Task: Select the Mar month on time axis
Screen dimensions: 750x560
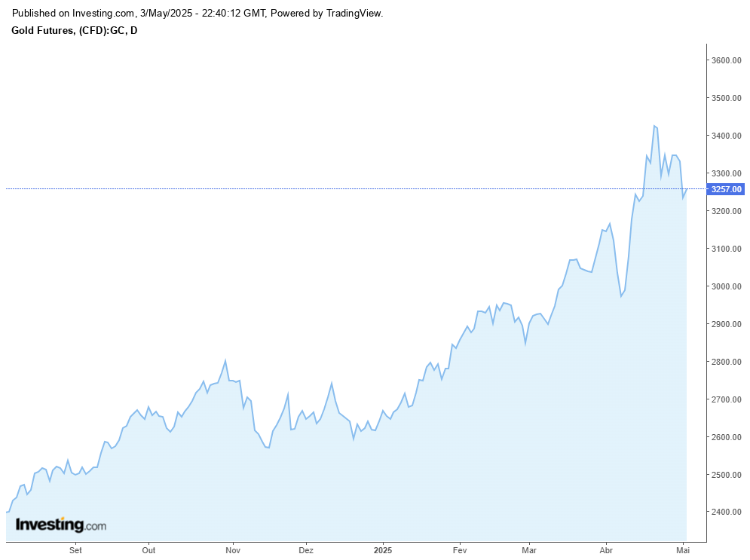Action: click(529, 549)
